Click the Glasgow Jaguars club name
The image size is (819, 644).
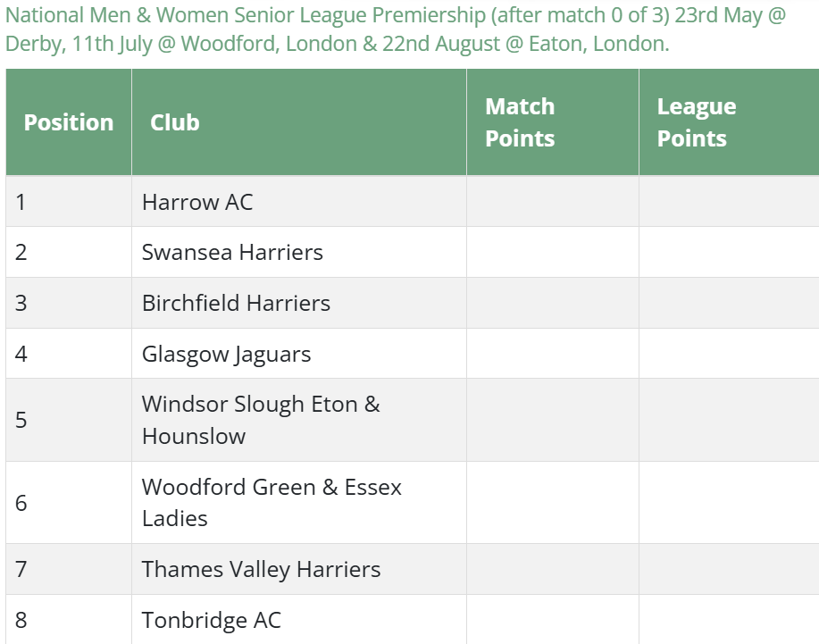[x=227, y=354]
